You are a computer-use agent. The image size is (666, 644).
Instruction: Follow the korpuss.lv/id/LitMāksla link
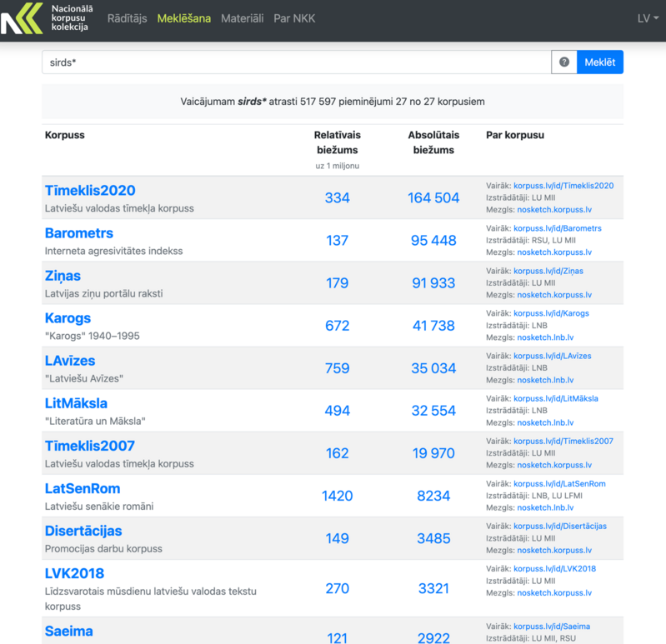(556, 398)
